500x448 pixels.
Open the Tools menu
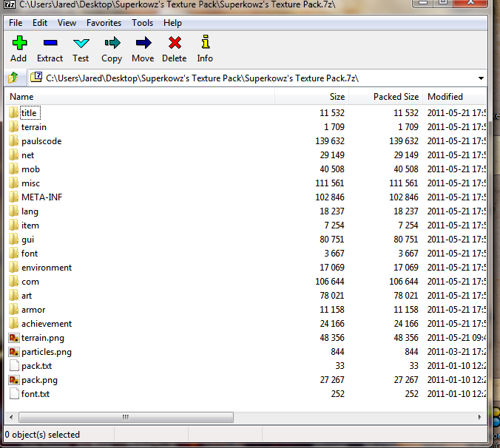tap(142, 23)
